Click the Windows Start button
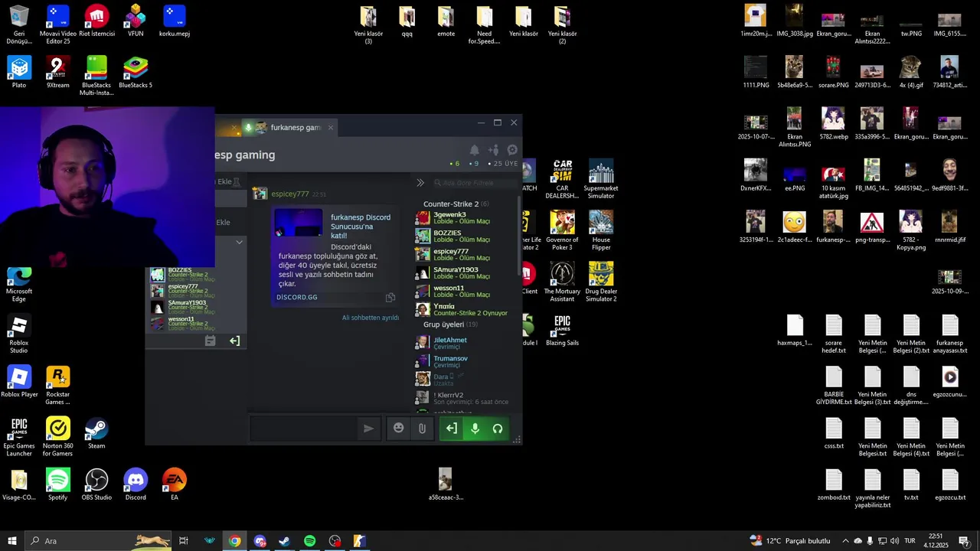The width and height of the screenshot is (980, 551). [x=12, y=541]
